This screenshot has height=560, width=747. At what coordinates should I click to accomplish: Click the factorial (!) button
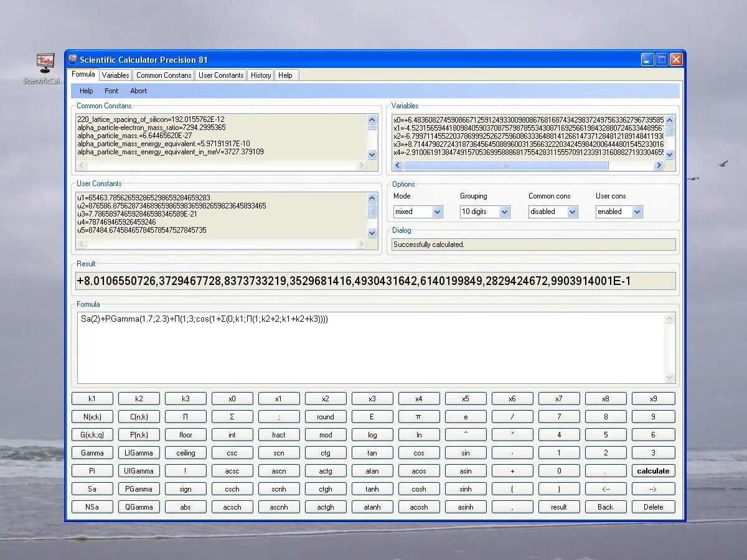[185, 470]
